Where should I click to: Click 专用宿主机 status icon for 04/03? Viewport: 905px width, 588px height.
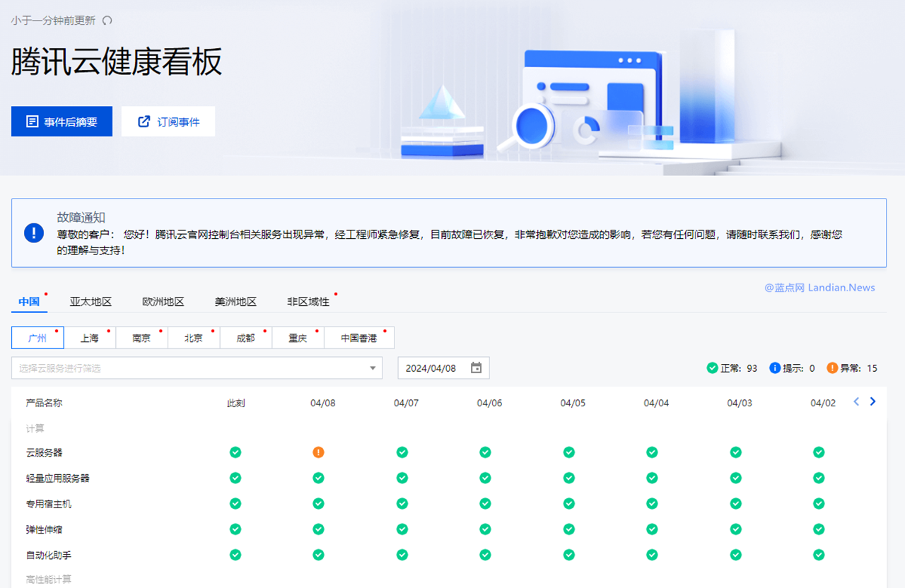735,504
